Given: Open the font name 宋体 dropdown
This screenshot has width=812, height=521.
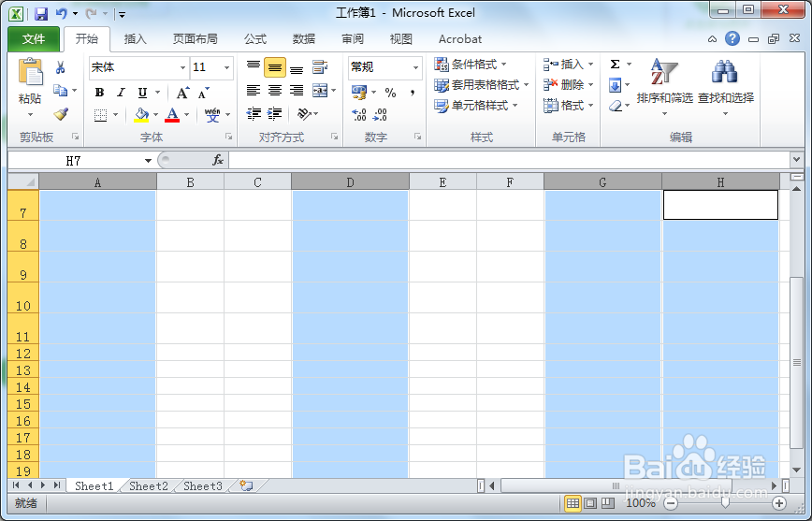Looking at the screenshot, I should (x=182, y=68).
